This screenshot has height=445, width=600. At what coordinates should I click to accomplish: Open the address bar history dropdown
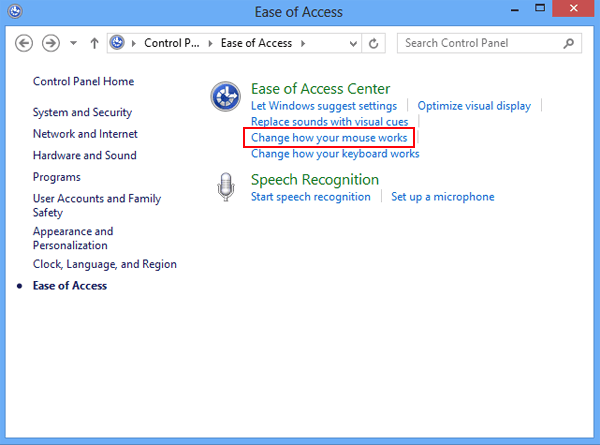(353, 44)
